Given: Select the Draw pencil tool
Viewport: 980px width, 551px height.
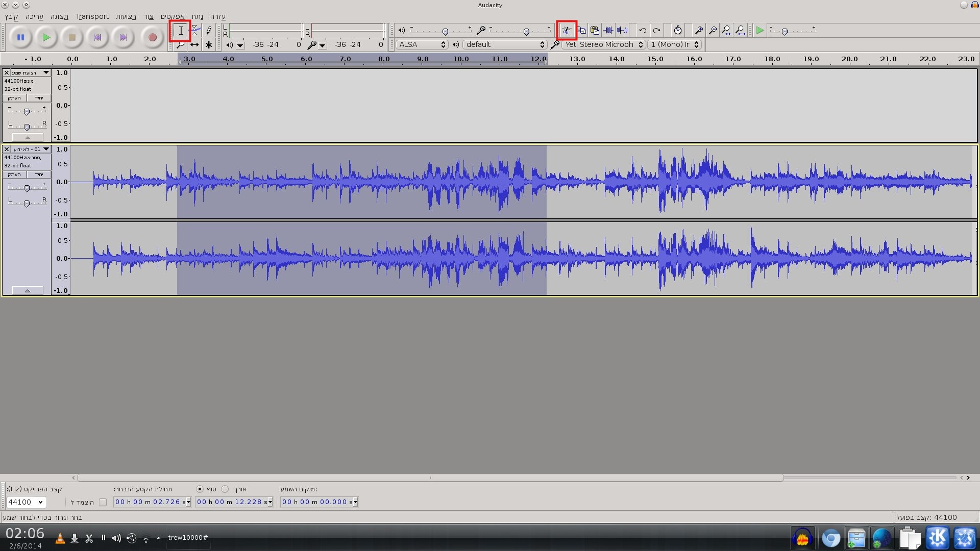Looking at the screenshot, I should 208,31.
